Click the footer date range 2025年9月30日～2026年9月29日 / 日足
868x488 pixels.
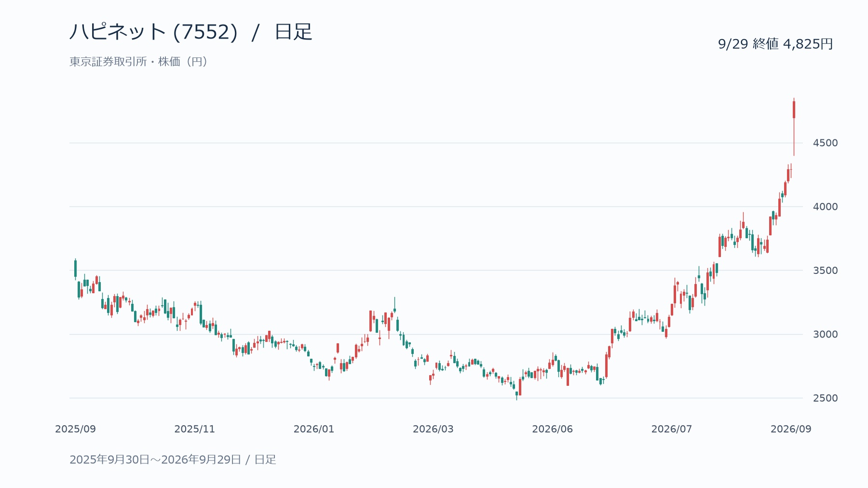[173, 460]
